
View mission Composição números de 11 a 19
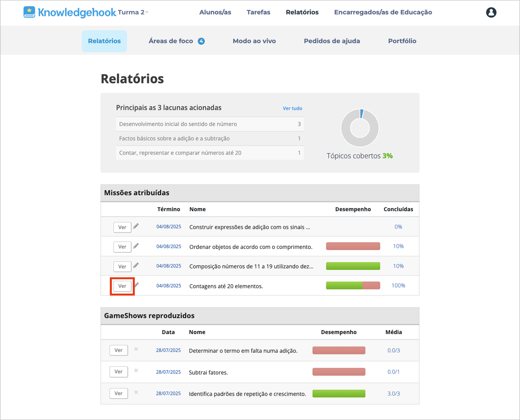click(122, 266)
